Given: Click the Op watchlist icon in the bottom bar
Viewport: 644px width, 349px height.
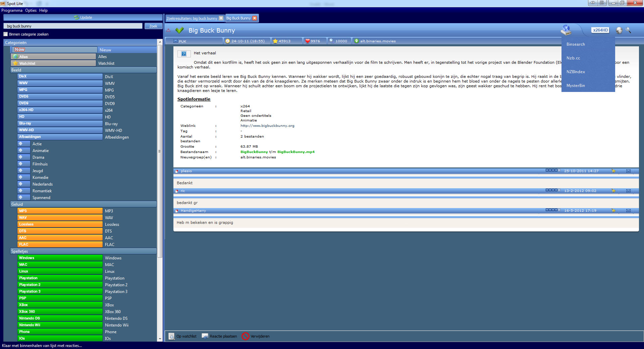Looking at the screenshot, I should click(172, 336).
